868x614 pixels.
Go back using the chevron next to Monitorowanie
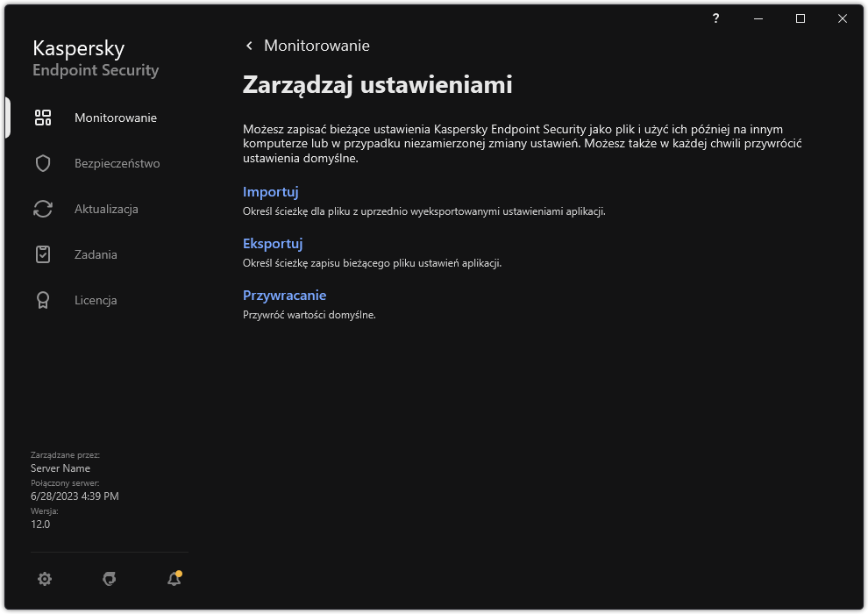(x=248, y=45)
